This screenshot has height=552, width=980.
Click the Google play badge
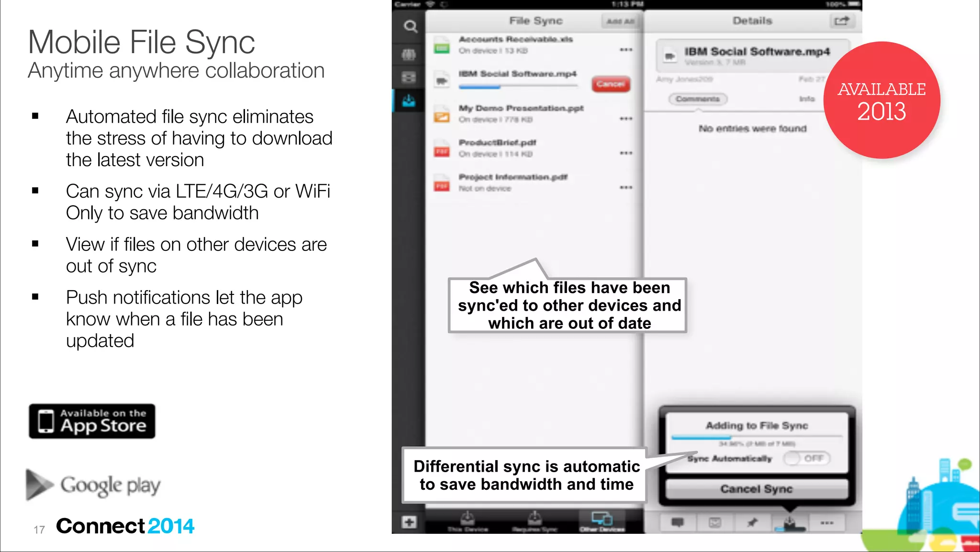pos(93,484)
